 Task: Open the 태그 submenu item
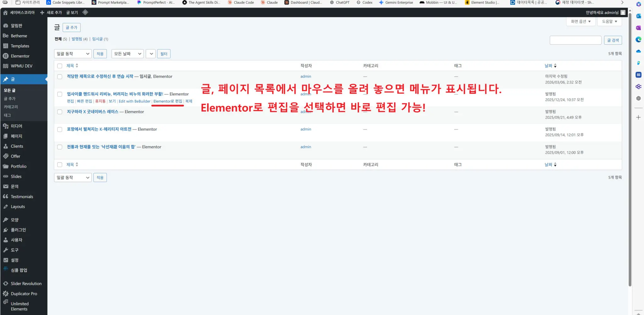point(7,115)
